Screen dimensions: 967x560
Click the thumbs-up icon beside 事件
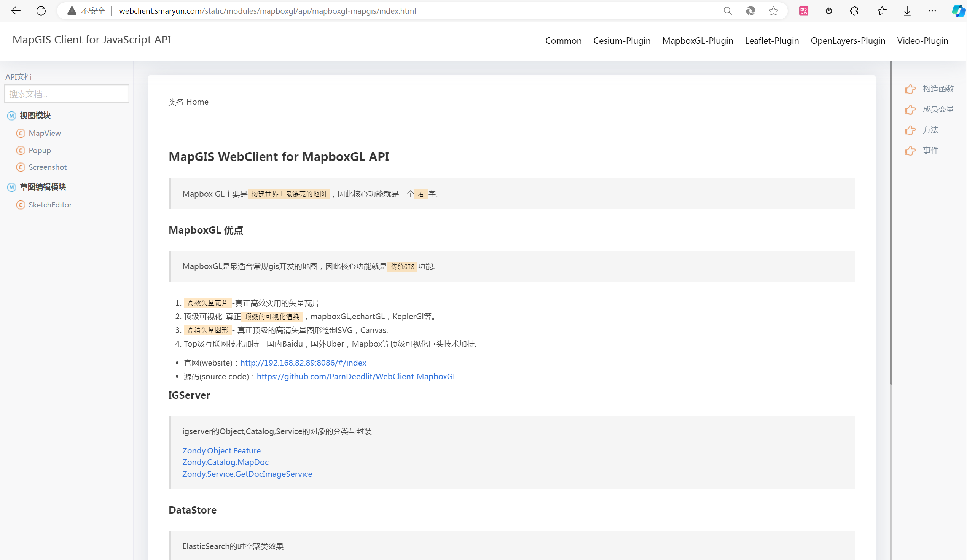(910, 151)
